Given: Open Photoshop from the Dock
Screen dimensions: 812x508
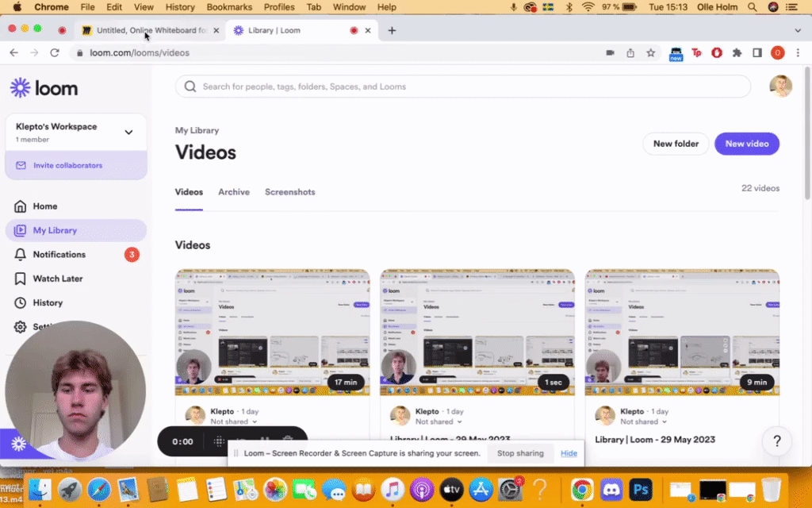Looking at the screenshot, I should (641, 489).
